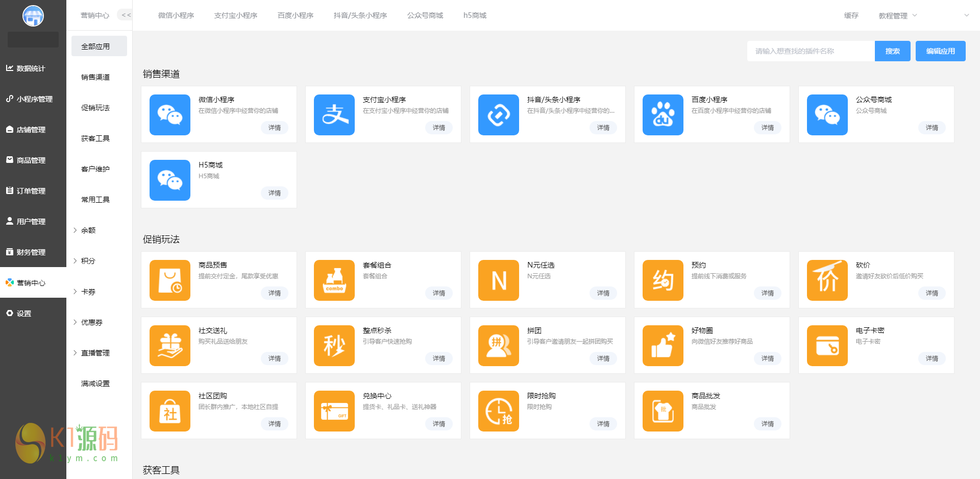Click the 好物圈 thumbs-up icon
This screenshot has width=980, height=479.
tap(663, 346)
